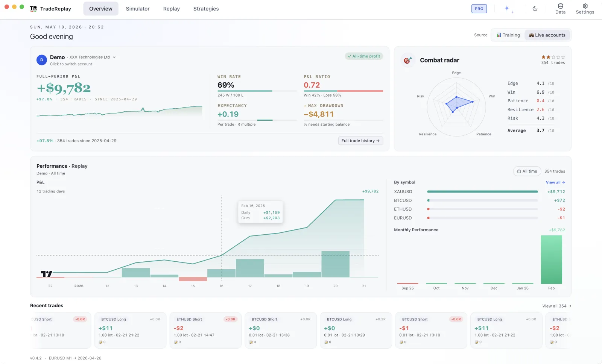This screenshot has width=602, height=364.
Task: Open note icon on ETHUSD Short 14:47 card
Action: click(175, 342)
